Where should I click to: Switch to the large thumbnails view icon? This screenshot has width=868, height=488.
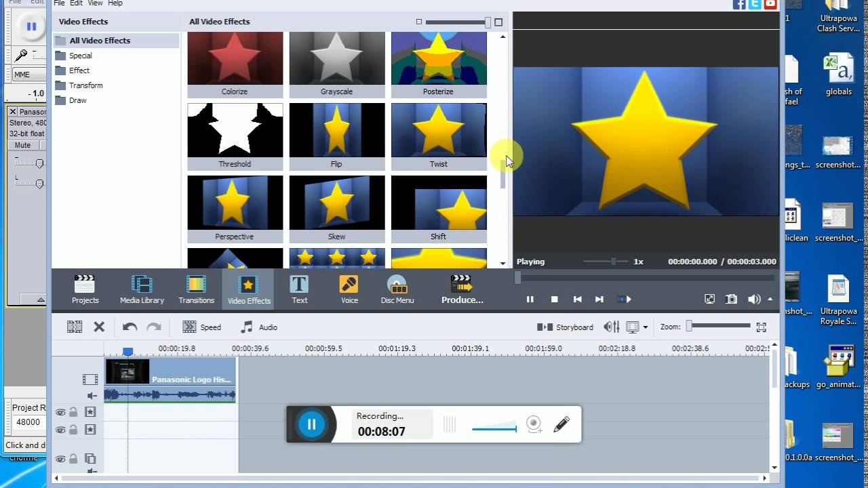point(498,22)
